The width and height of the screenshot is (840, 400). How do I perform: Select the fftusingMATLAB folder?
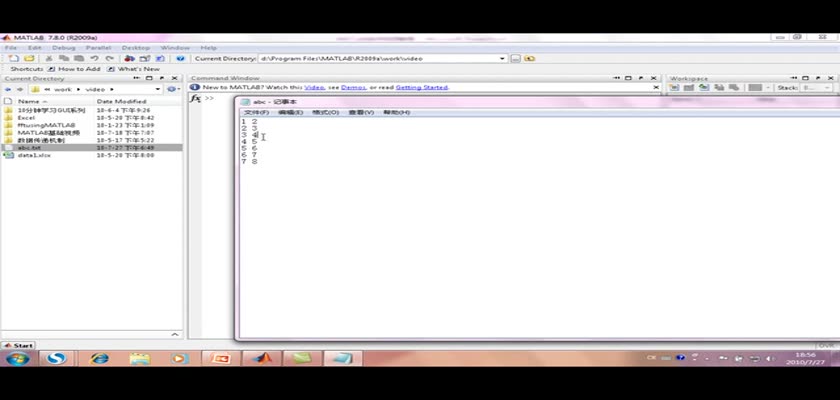click(x=46, y=125)
